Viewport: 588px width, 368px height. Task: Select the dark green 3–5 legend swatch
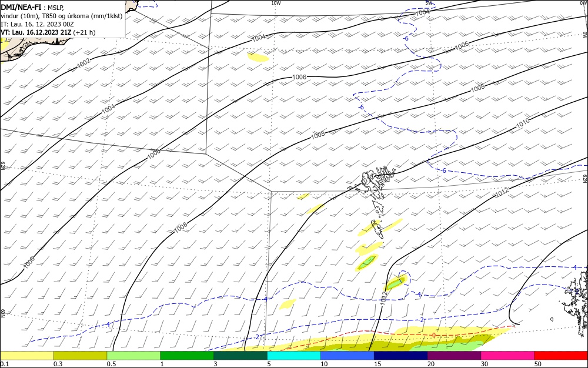(240, 356)
